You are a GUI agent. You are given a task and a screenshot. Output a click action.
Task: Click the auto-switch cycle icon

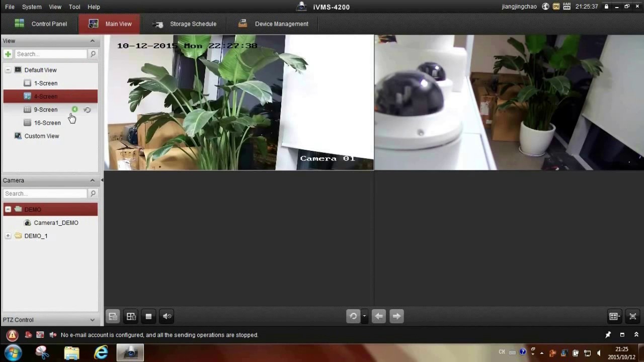(353, 316)
